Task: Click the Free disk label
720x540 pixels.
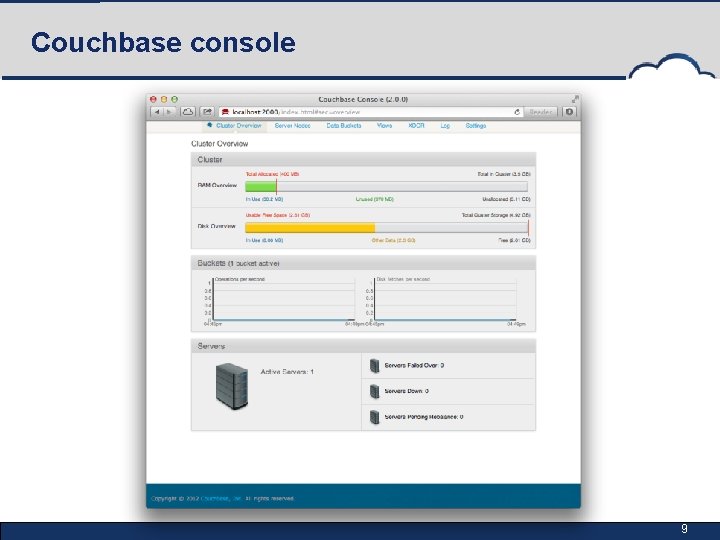Action: click(515, 240)
